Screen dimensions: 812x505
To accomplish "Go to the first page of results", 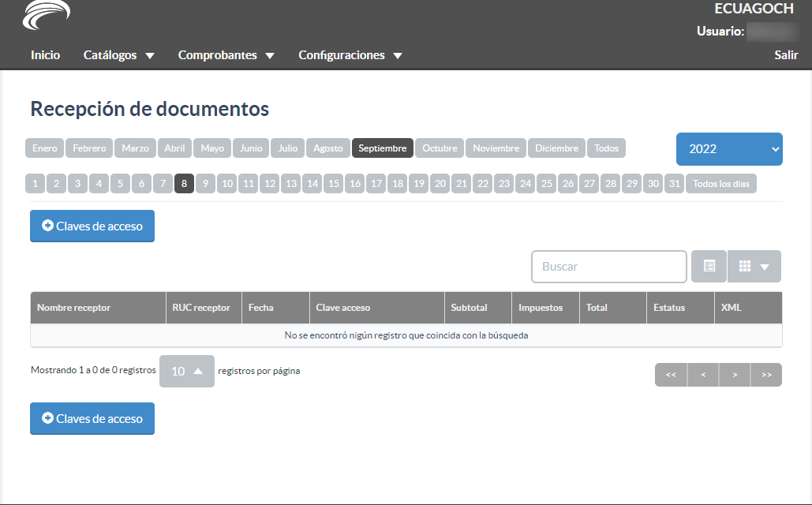I will click(671, 375).
